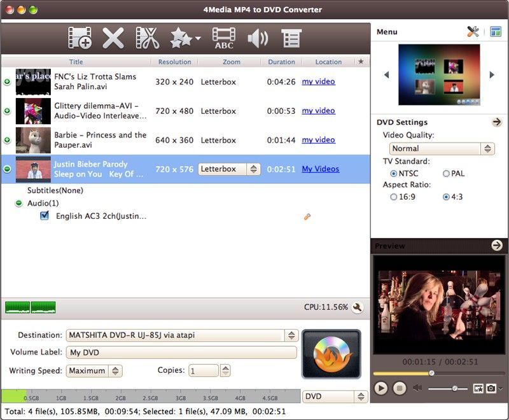Screen dimensions: 509x420
Task: Open the snapshot options small arrow
Action: 501,389
